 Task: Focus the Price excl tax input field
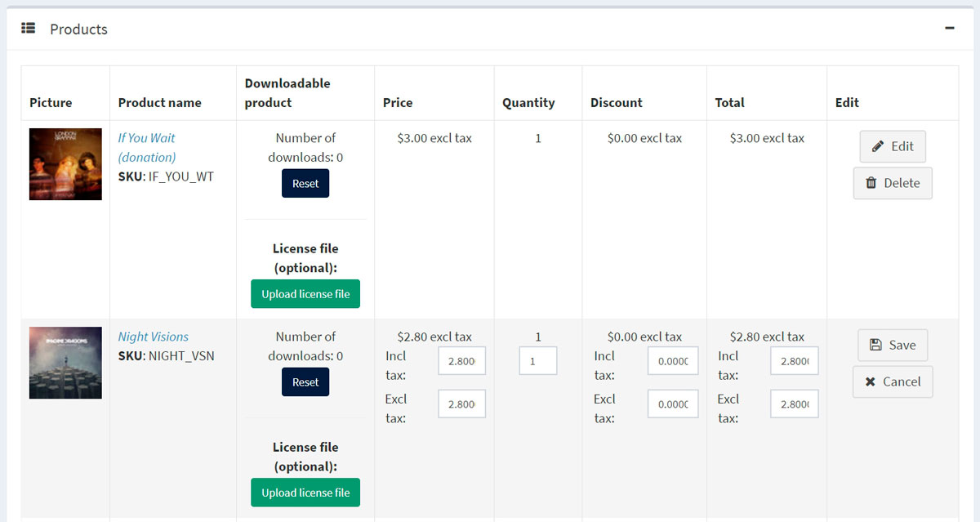[461, 404]
